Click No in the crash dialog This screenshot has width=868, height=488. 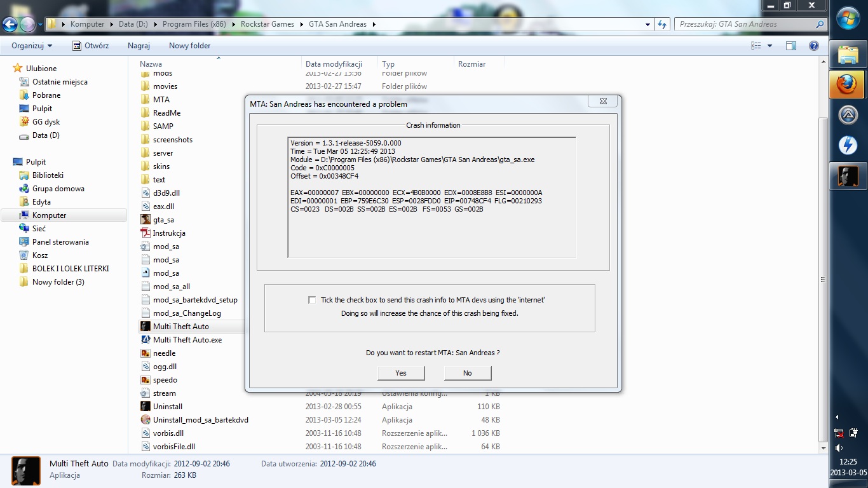468,373
